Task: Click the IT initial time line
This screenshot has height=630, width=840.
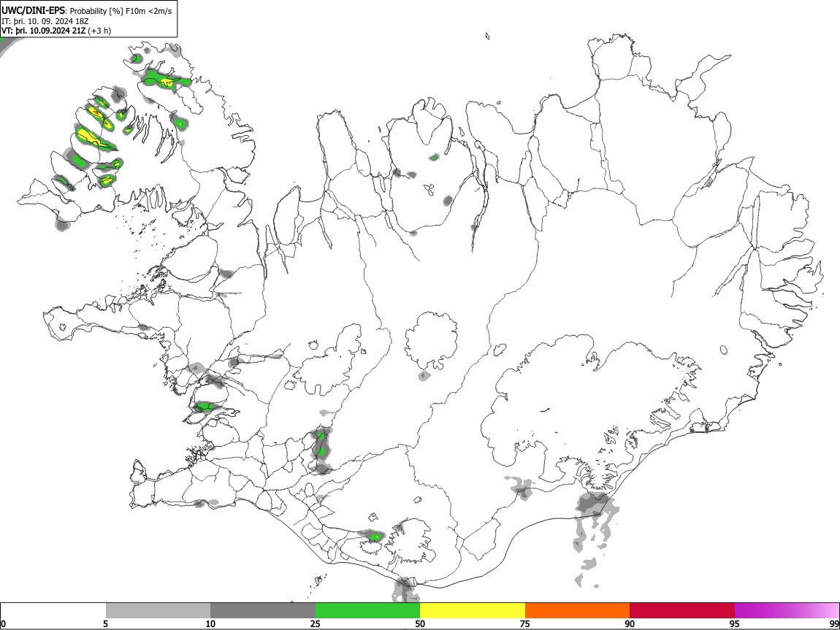Action: coord(45,21)
